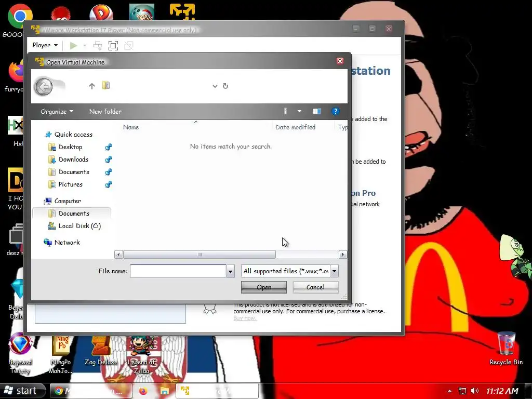Click the green power on play icon
This screenshot has height=399, width=532.
click(73, 46)
